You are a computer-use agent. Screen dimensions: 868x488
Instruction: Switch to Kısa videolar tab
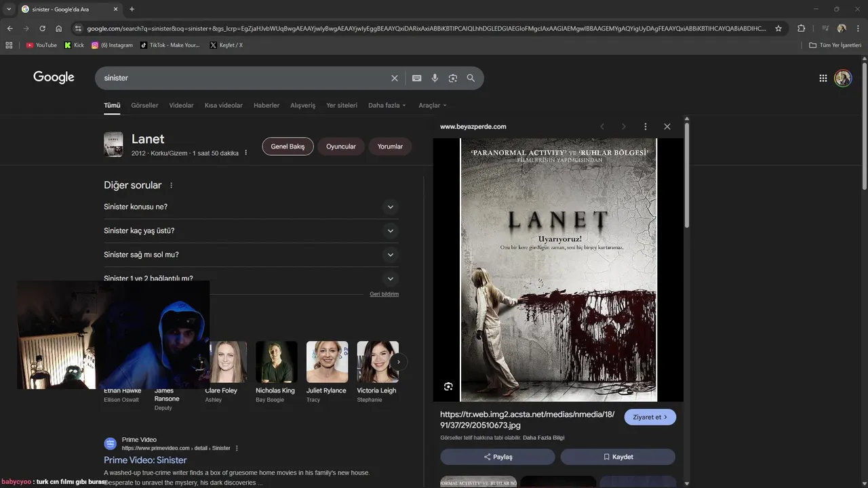pos(224,106)
